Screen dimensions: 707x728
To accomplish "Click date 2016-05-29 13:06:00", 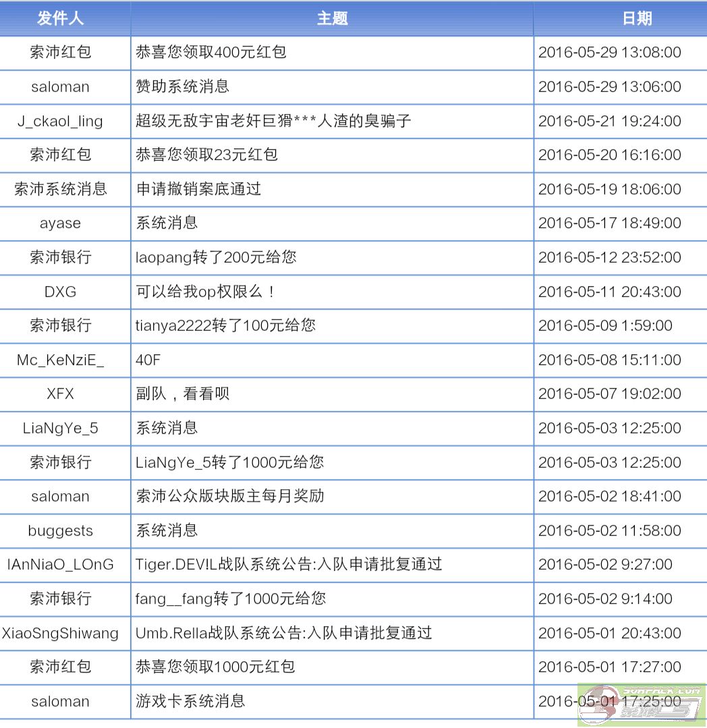I will pyautogui.click(x=610, y=86).
